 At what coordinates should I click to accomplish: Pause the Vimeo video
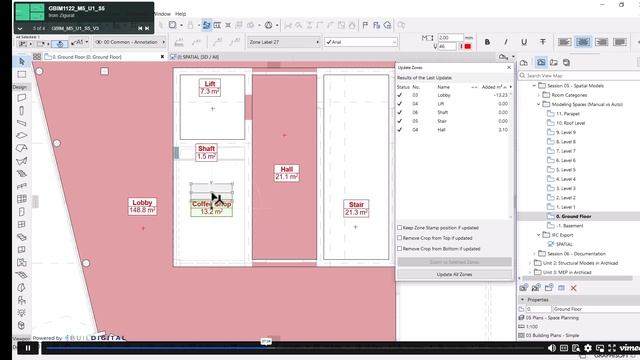click(x=27, y=348)
